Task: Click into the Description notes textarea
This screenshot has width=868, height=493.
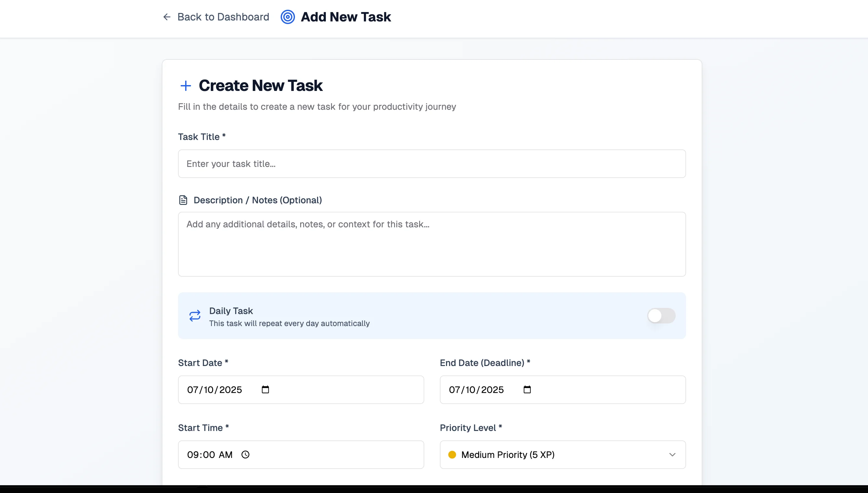Action: click(x=432, y=244)
